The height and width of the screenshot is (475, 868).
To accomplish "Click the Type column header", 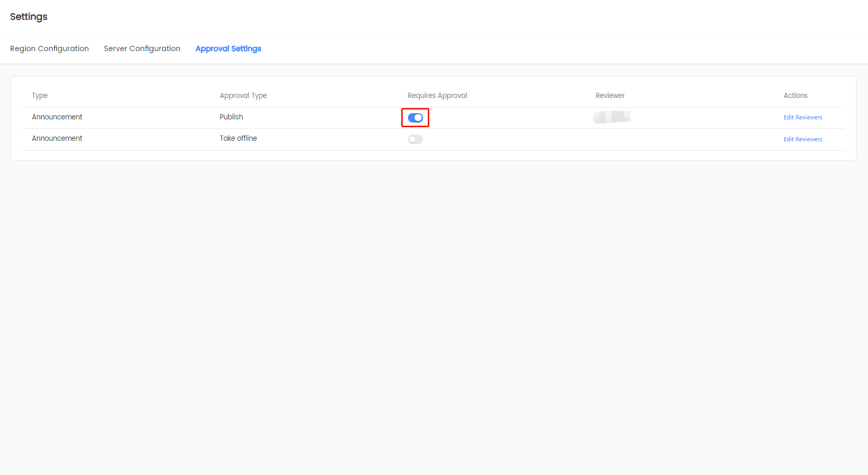I will tap(40, 95).
